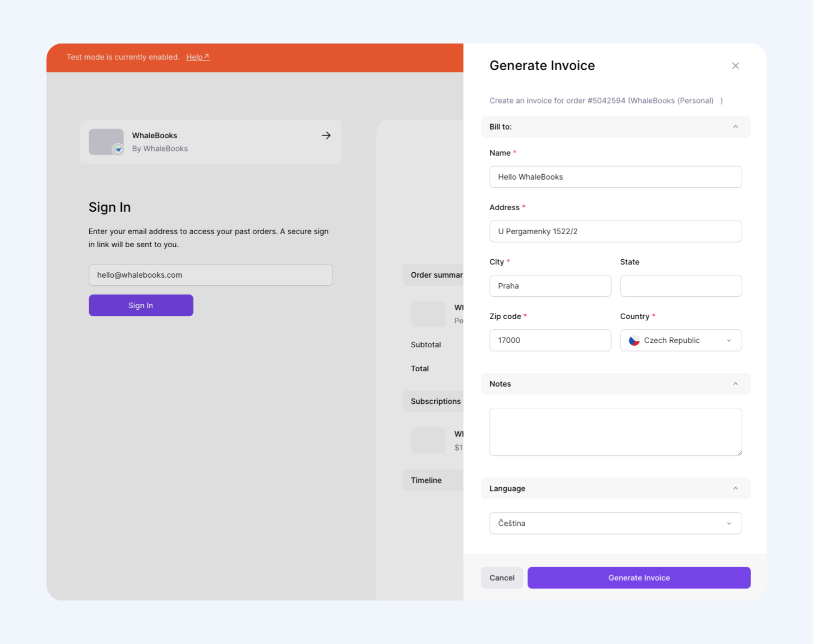
Task: Click the Cancel button
Action: (x=502, y=578)
